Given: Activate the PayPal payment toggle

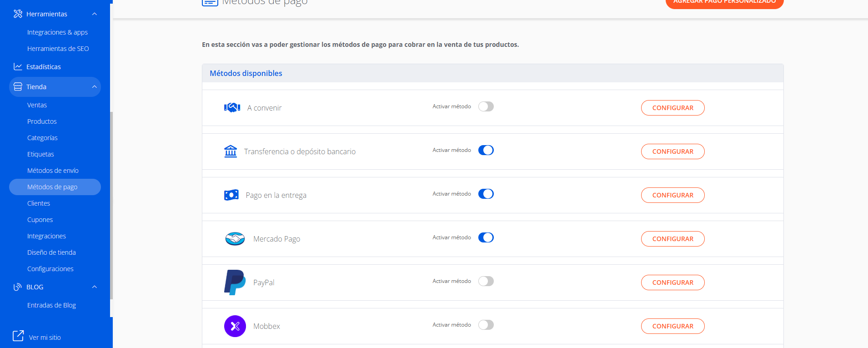Looking at the screenshot, I should coord(486,281).
